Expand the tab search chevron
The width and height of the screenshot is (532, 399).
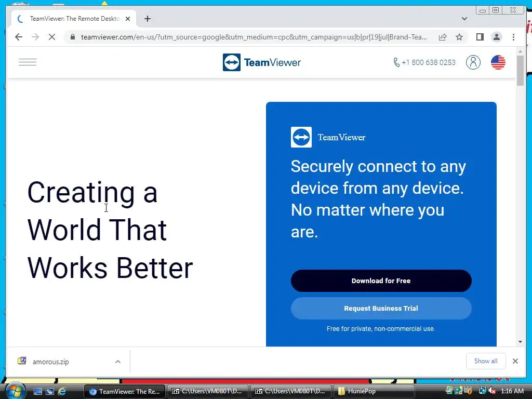coord(464,19)
